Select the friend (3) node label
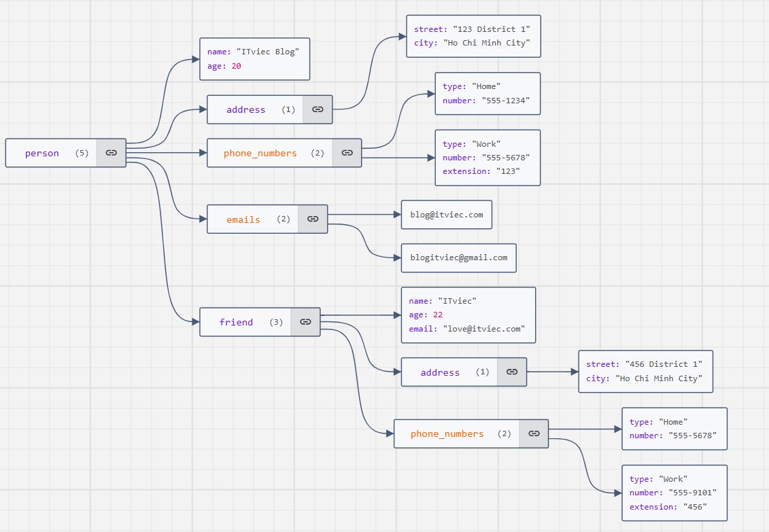This screenshot has height=532, width=769. (251, 322)
